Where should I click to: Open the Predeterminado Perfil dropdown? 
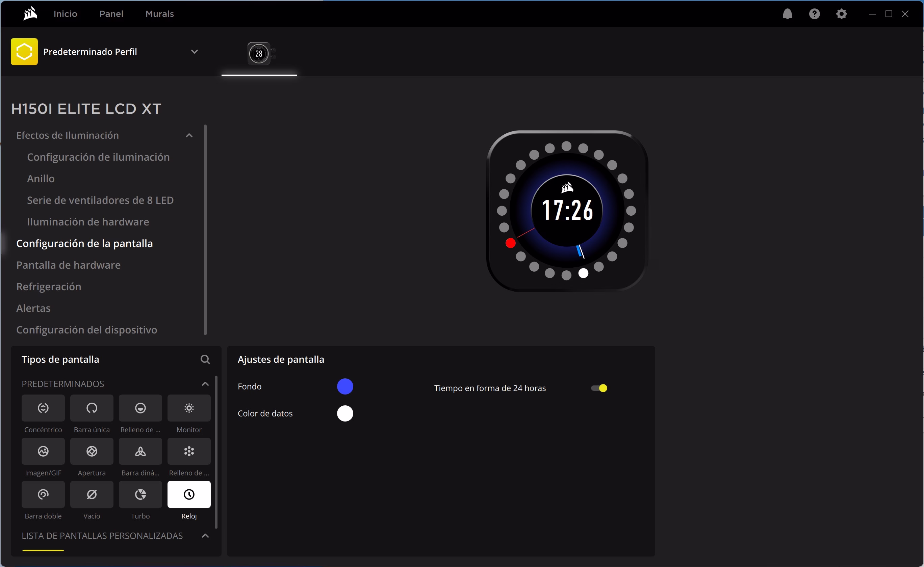coord(194,52)
